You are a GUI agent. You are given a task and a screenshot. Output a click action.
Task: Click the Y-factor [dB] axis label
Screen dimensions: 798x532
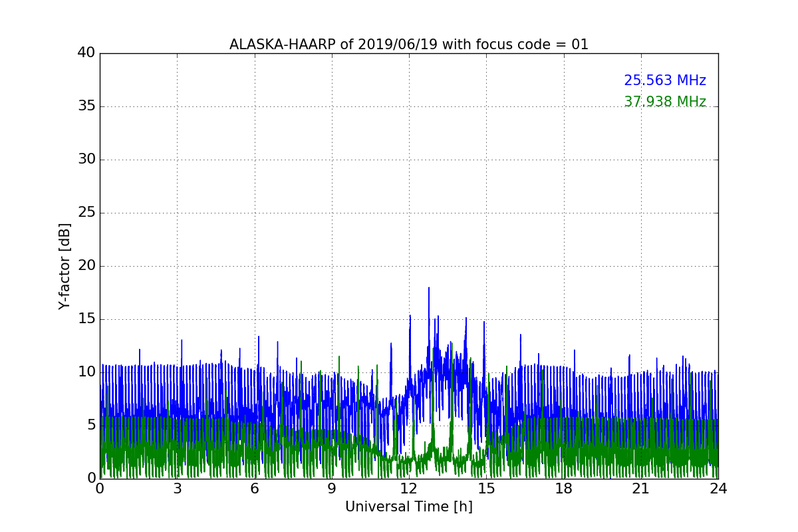click(x=65, y=266)
